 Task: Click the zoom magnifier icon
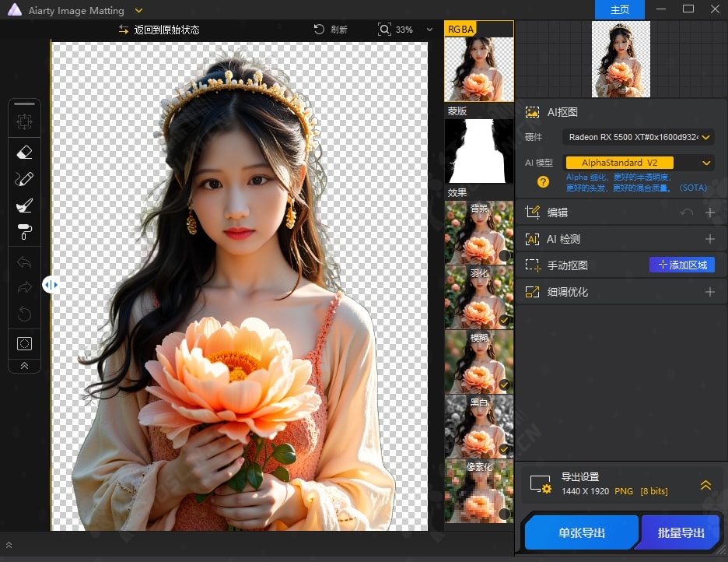tap(384, 30)
